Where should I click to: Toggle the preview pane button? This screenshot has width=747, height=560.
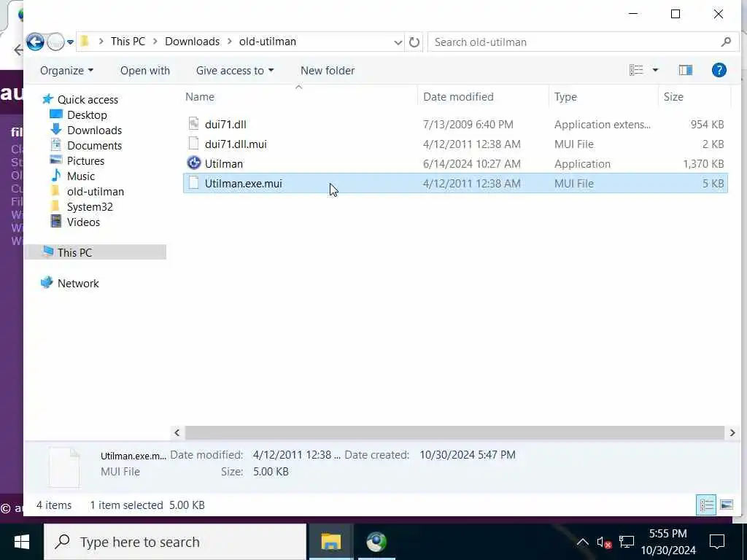coord(685,71)
